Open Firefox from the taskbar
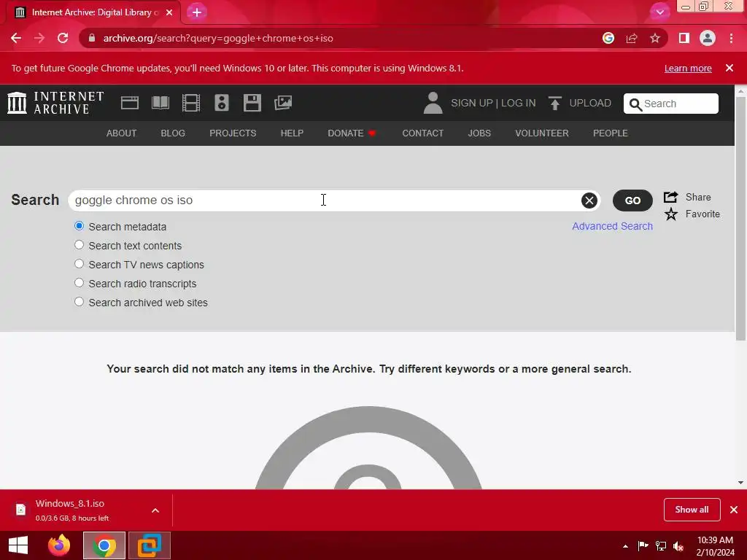Viewport: 747px width, 560px height. tap(59, 545)
